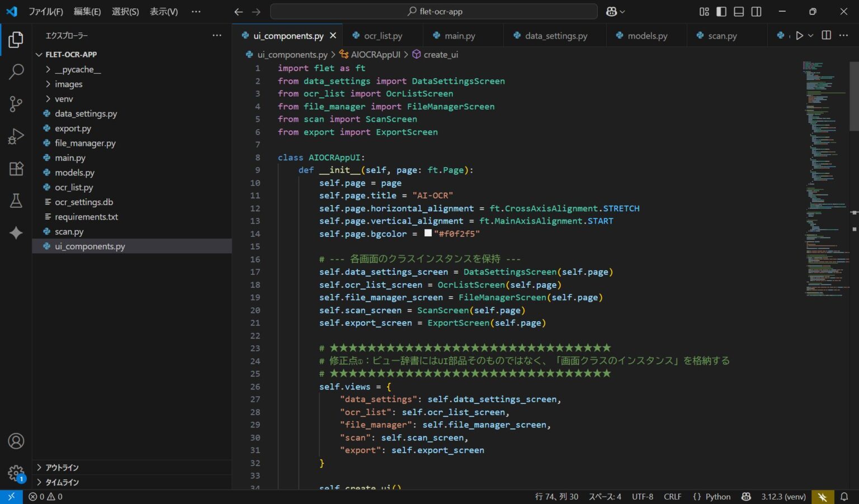Screen dimensions: 859x504
Task: Open Copilot from the status bar
Action: (x=746, y=496)
